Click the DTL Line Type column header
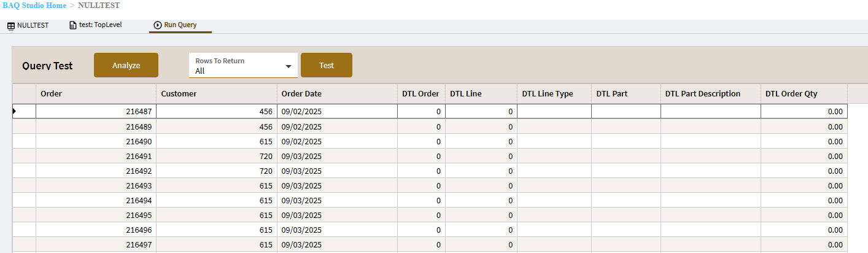Image resolution: width=868 pixels, height=253 pixels. click(554, 94)
